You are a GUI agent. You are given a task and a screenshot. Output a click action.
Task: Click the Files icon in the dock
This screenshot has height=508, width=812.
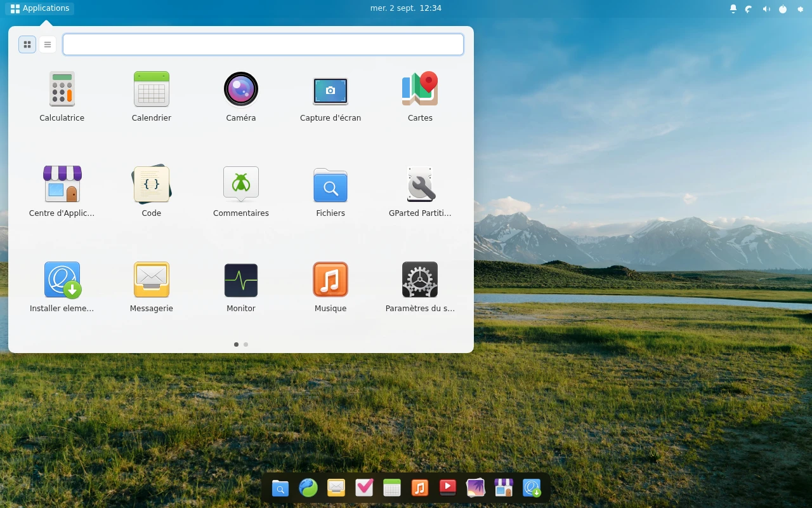280,488
